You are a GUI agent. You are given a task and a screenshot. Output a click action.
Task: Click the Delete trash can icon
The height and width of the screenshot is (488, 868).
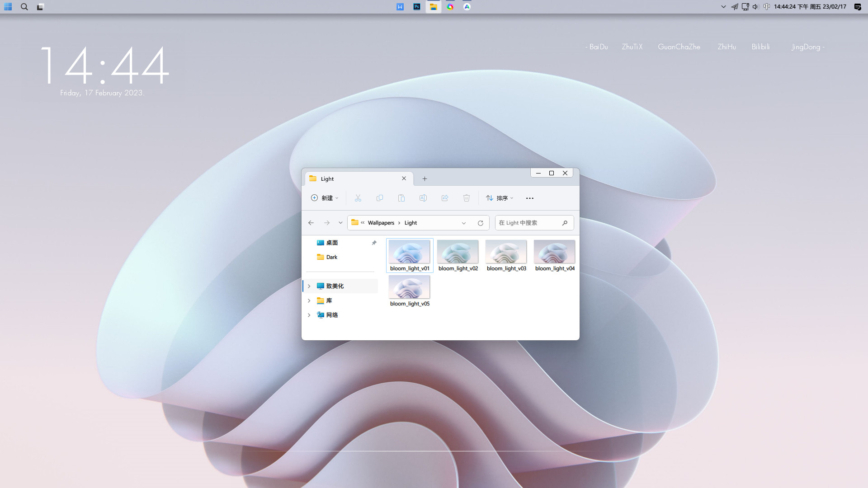(x=467, y=198)
